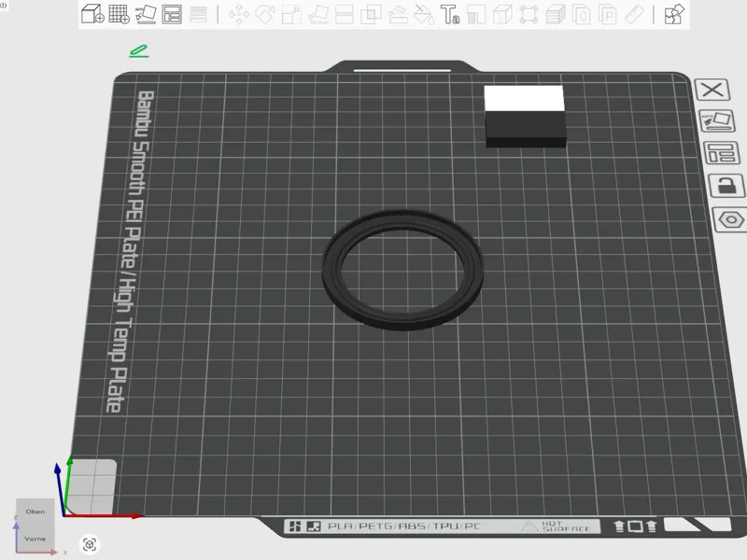
Task: Remove the plate with the X icon
Action: pyautogui.click(x=712, y=90)
